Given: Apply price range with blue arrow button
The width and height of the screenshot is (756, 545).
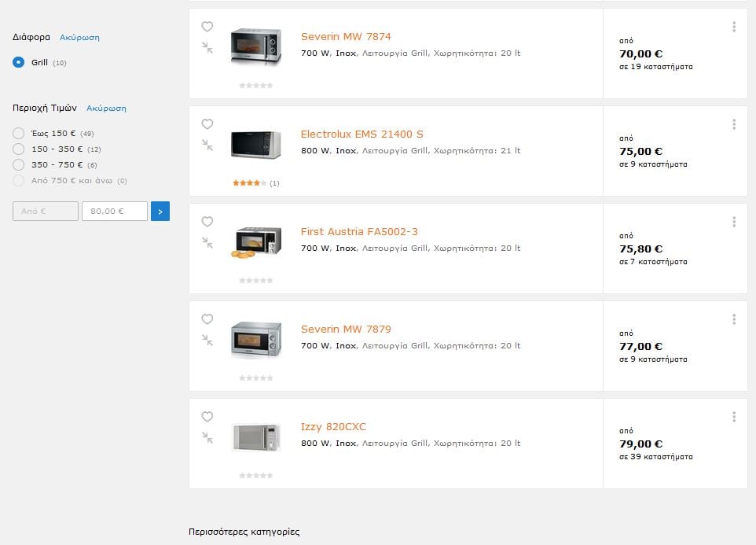Looking at the screenshot, I should (160, 212).
